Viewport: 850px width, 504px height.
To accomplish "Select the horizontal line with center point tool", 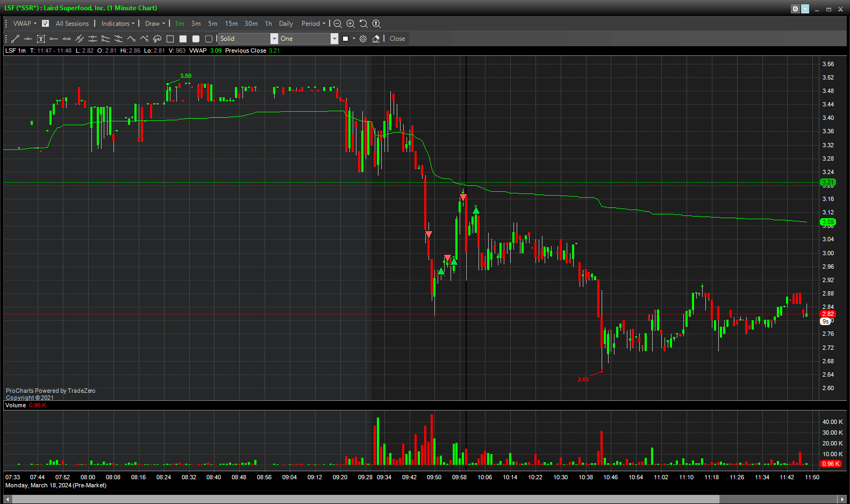I will pos(28,39).
